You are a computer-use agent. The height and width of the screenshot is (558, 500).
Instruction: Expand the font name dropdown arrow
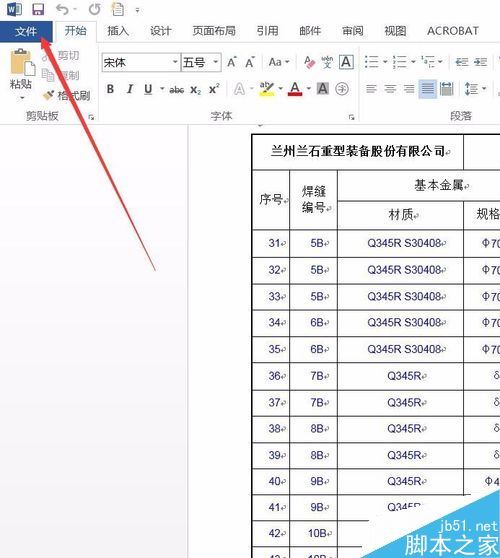click(x=175, y=62)
